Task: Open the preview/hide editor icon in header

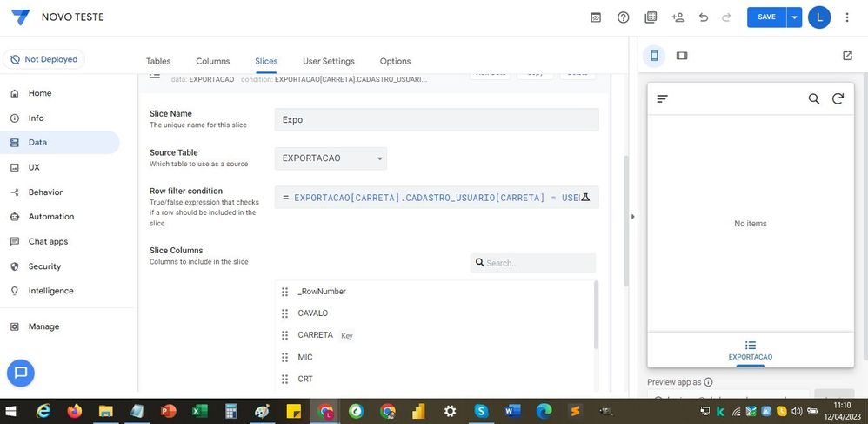Action: coord(596,17)
